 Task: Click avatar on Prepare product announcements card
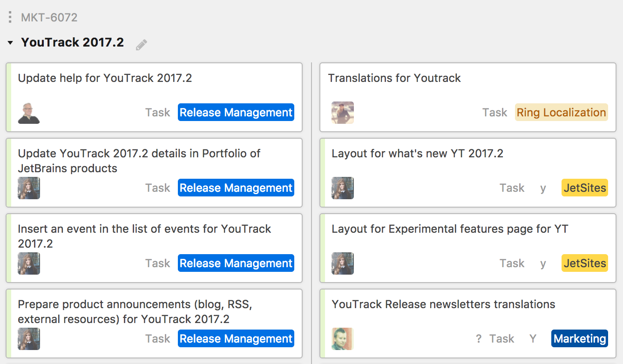[29, 339]
